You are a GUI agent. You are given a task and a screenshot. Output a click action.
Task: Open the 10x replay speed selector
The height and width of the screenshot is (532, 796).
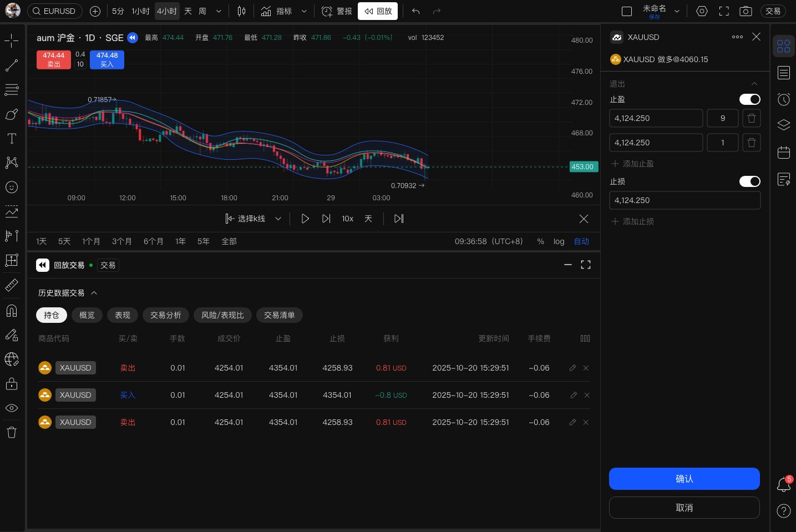pyautogui.click(x=347, y=219)
